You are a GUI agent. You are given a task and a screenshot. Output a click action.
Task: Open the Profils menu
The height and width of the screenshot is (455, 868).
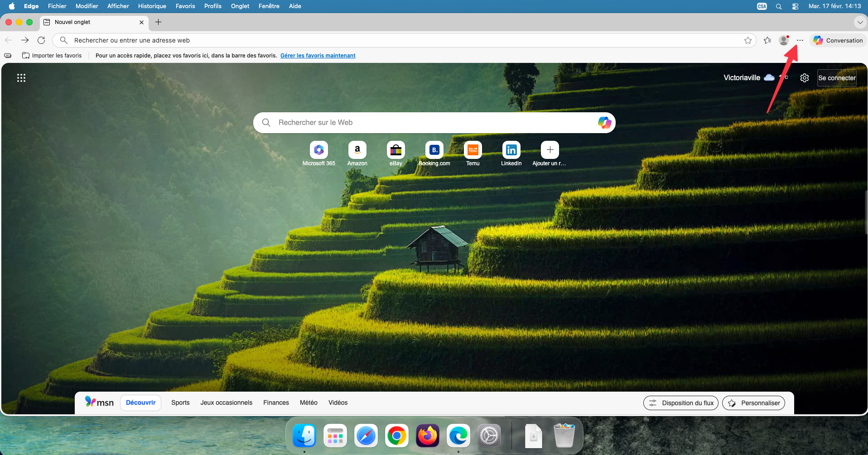[x=212, y=6]
